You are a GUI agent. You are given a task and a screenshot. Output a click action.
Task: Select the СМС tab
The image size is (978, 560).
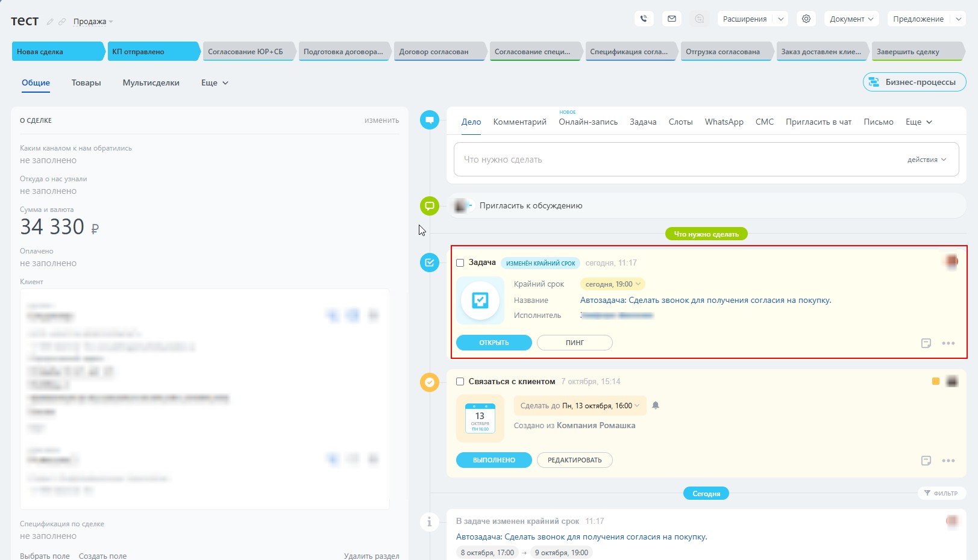click(765, 122)
